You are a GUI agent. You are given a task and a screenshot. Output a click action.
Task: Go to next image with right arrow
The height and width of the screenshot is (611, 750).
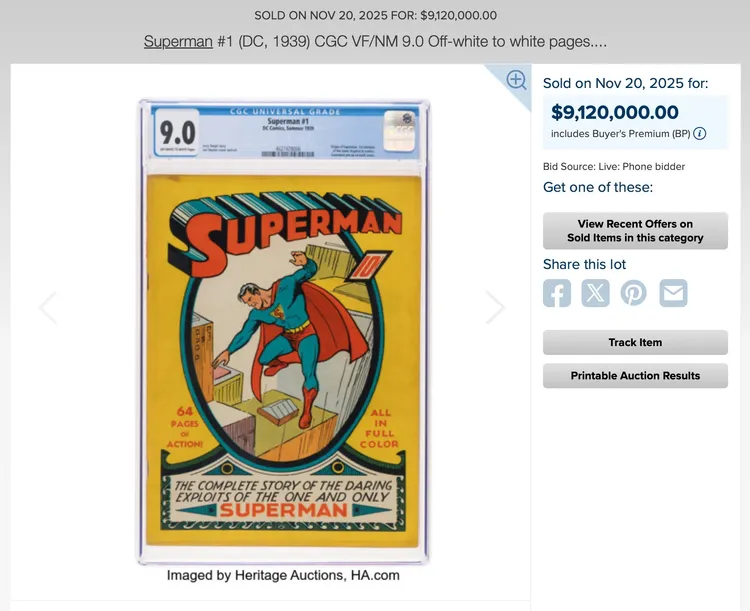496,307
